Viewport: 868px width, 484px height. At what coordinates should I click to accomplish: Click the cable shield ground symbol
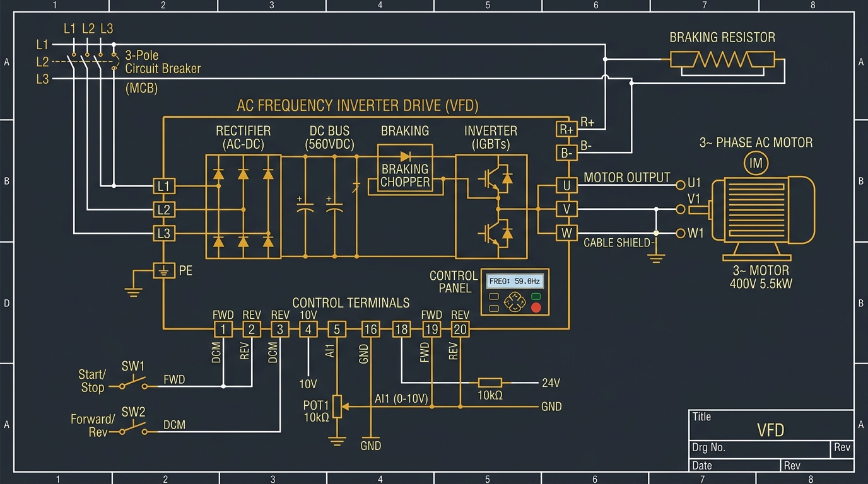657,257
